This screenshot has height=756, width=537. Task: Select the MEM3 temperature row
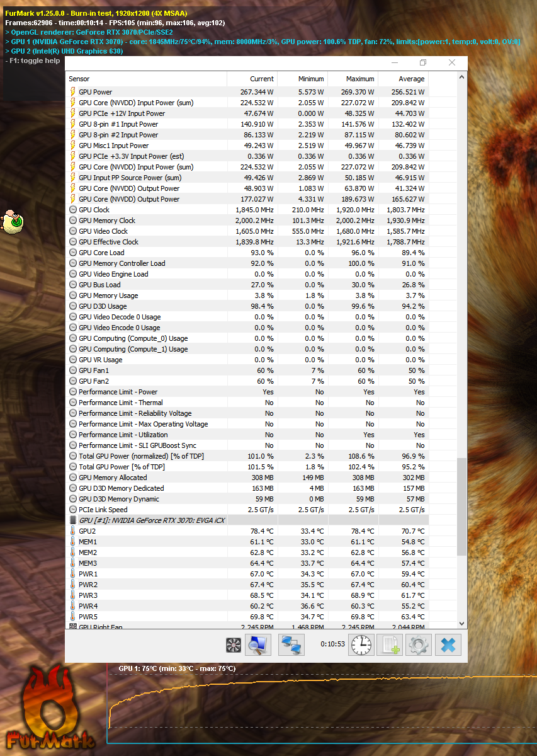[x=247, y=563]
